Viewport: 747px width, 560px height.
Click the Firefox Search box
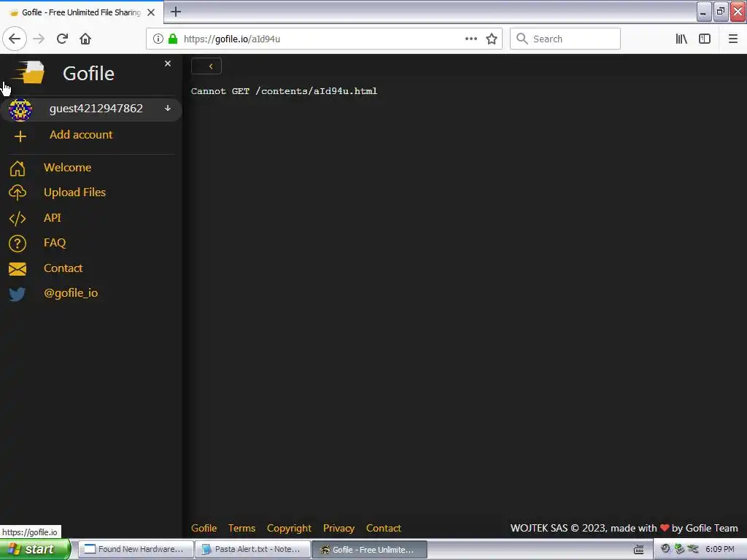pos(565,39)
